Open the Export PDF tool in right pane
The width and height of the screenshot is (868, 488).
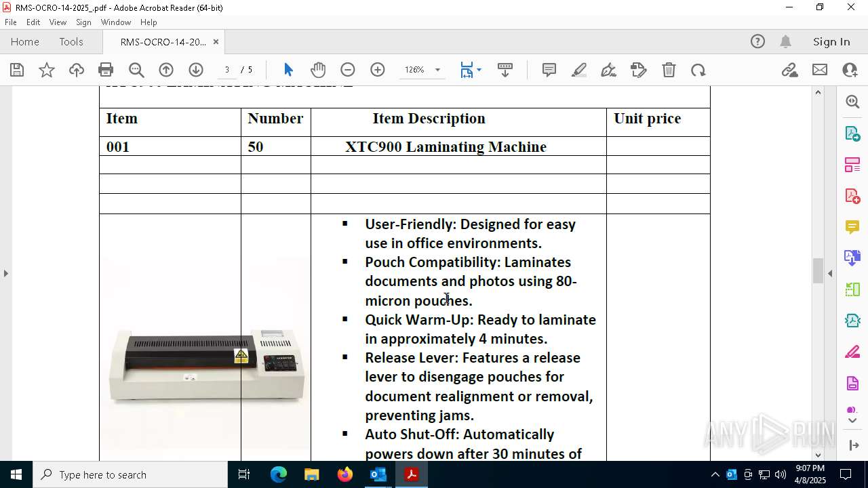(x=852, y=133)
